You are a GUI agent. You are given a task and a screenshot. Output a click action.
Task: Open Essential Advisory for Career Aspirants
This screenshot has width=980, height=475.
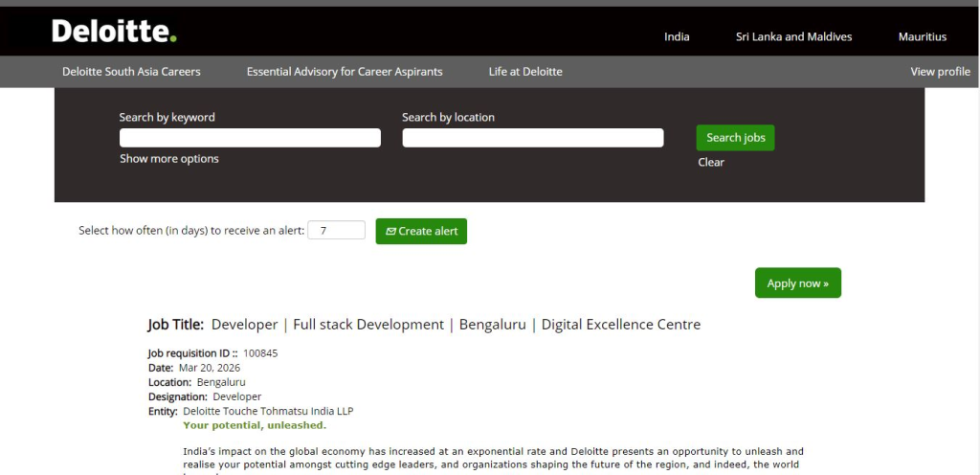(x=345, y=72)
